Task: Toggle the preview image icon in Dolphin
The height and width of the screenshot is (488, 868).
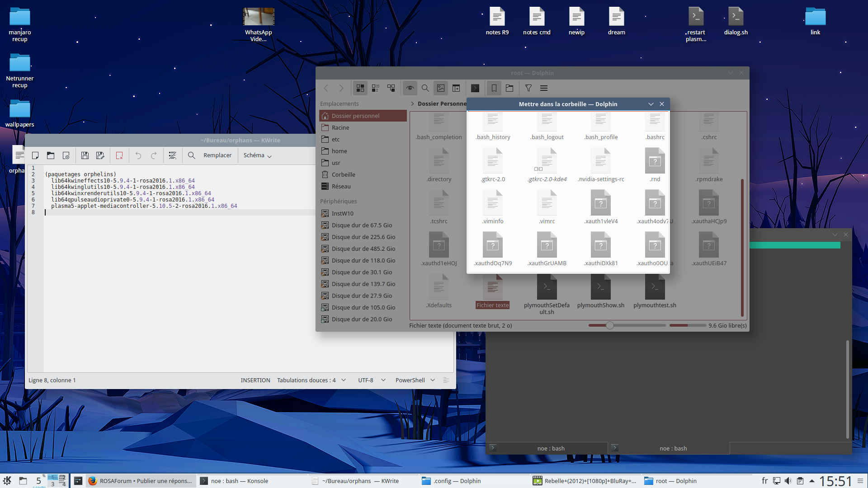Action: click(x=440, y=88)
